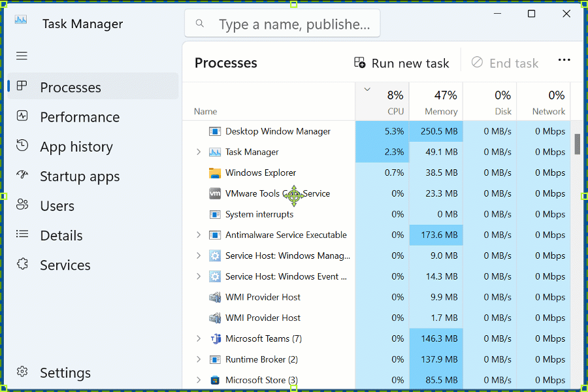Expand the Runtime Broker (2) group
The height and width of the screenshot is (392, 588).
[199, 359]
